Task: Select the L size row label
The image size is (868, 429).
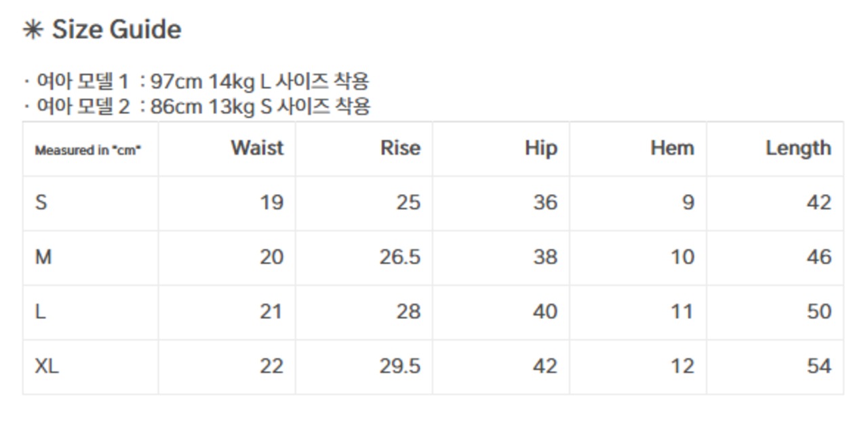Action: tap(41, 312)
